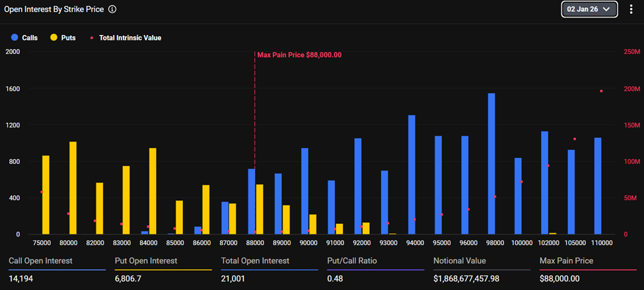Click the put bar at 84000 strike
This screenshot has height=290, width=644.
153,191
